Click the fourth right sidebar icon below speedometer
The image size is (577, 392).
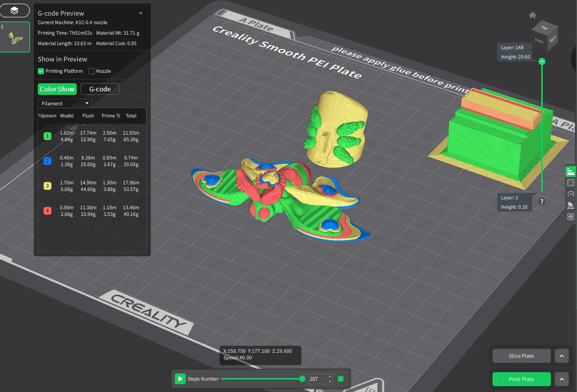pyautogui.click(x=571, y=205)
